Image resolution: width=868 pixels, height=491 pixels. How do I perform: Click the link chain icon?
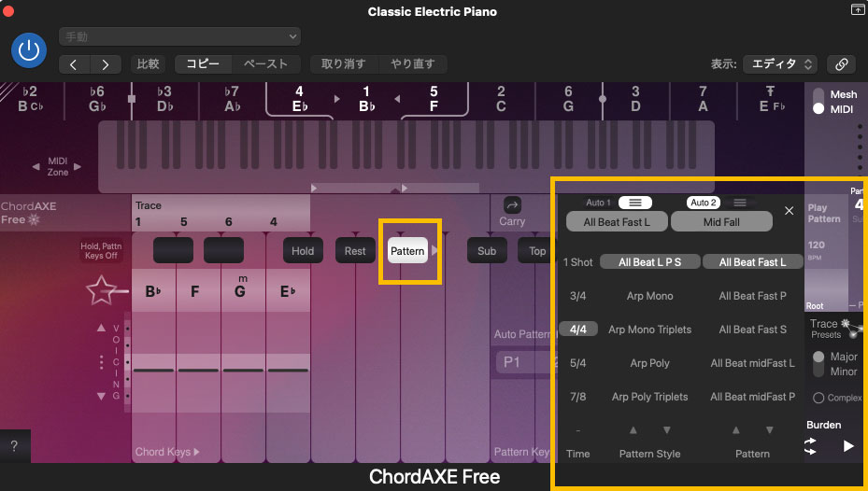click(842, 64)
